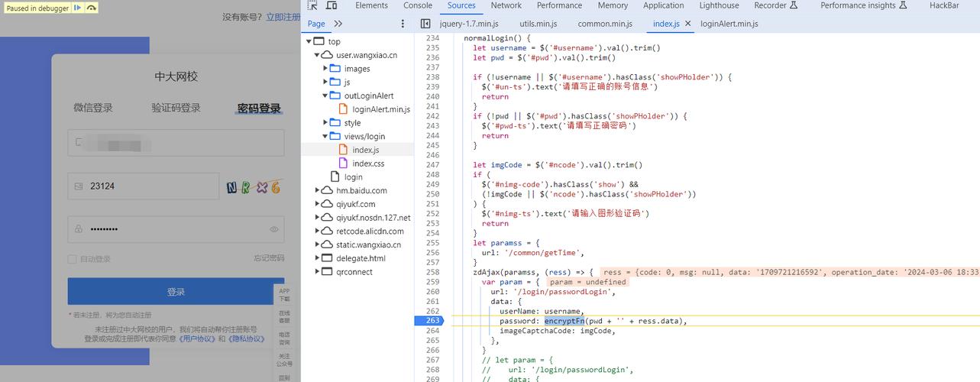Click the hm.baidu.com cloud icon
The image size is (980, 382).
(327, 190)
